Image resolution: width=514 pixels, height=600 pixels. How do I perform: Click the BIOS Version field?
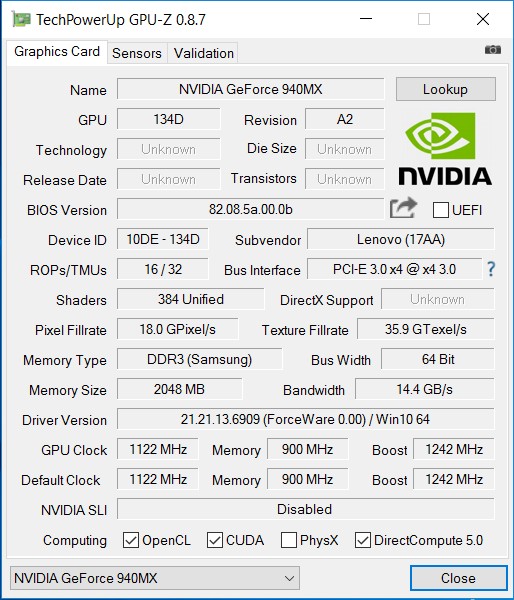(250, 209)
